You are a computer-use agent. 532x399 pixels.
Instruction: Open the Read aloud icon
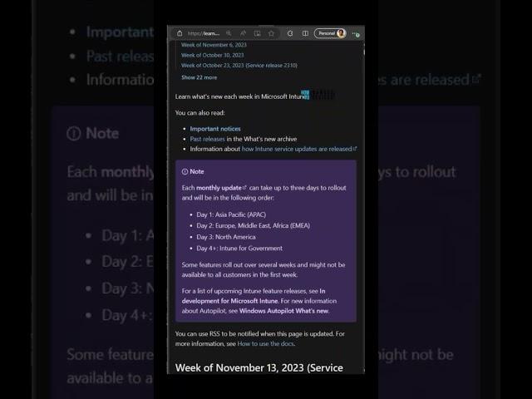243,33
